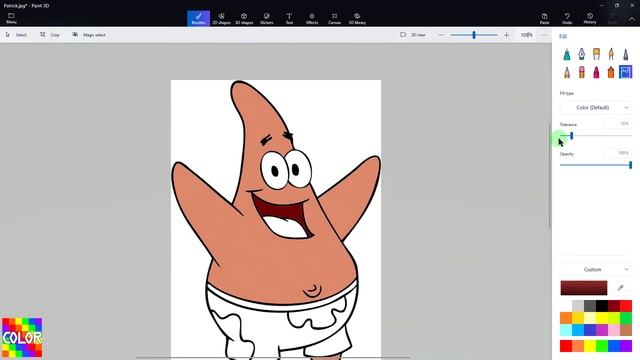Pick a color with the eyedropper
This screenshot has height=360, width=640.
coord(620,288)
